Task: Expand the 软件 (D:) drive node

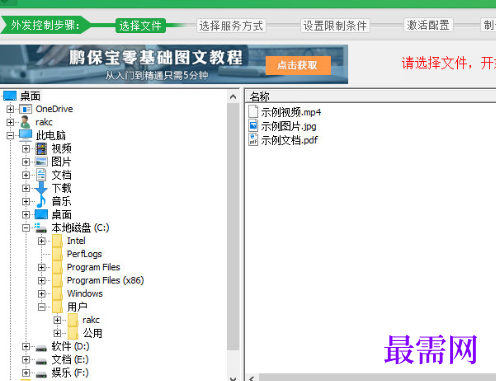Action: 26,347
